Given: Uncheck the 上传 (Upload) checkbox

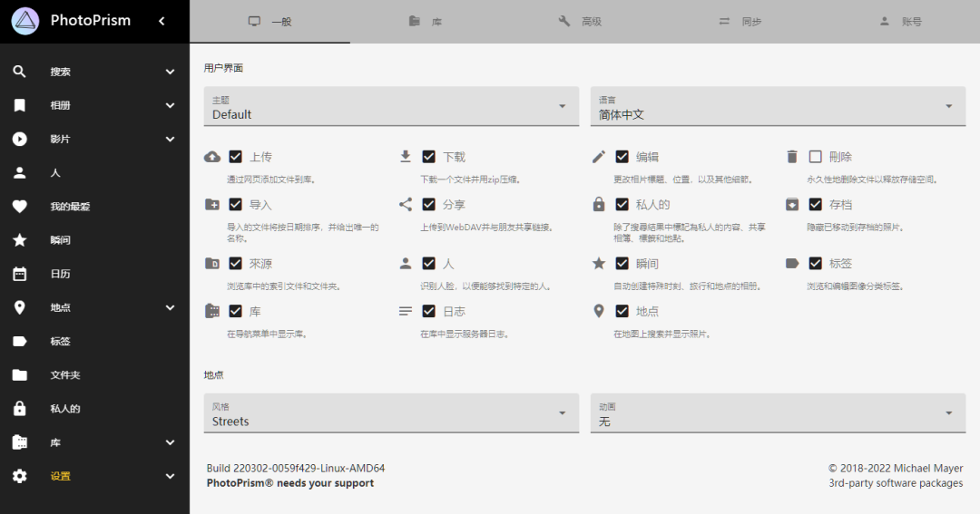Looking at the screenshot, I should coord(236,157).
